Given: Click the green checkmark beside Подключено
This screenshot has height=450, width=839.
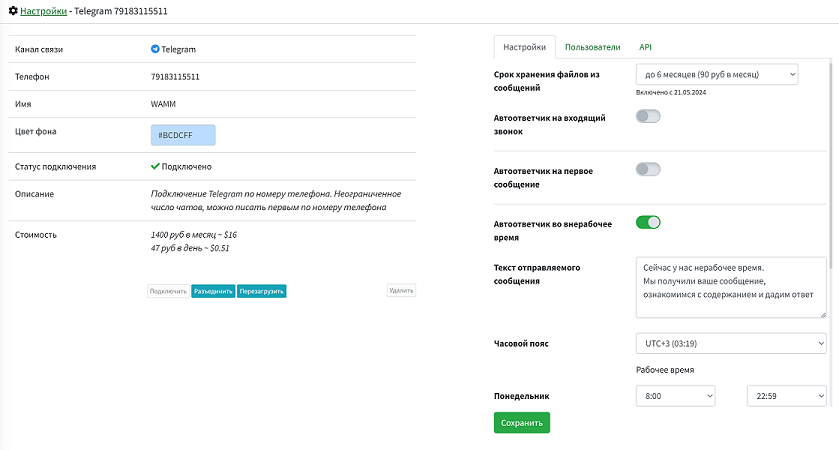Looking at the screenshot, I should (155, 166).
